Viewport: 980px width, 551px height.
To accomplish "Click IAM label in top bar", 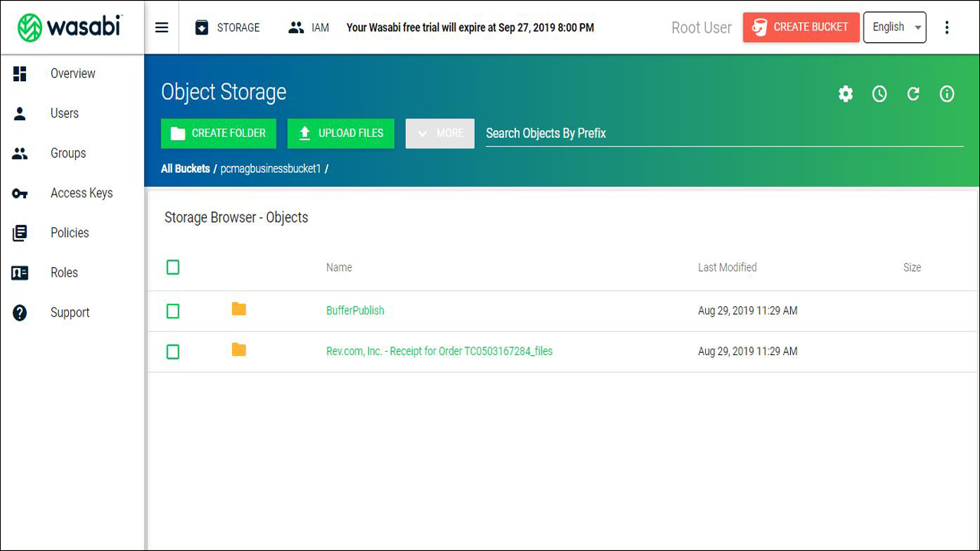I will (320, 28).
